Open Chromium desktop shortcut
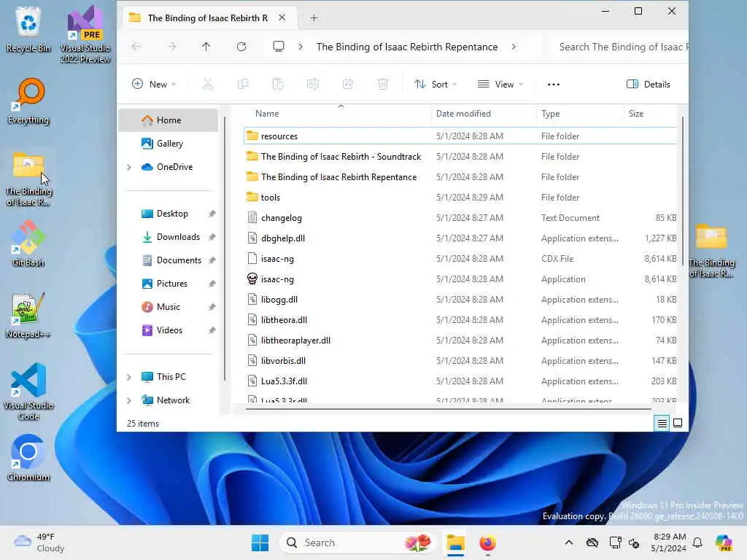 point(28,458)
